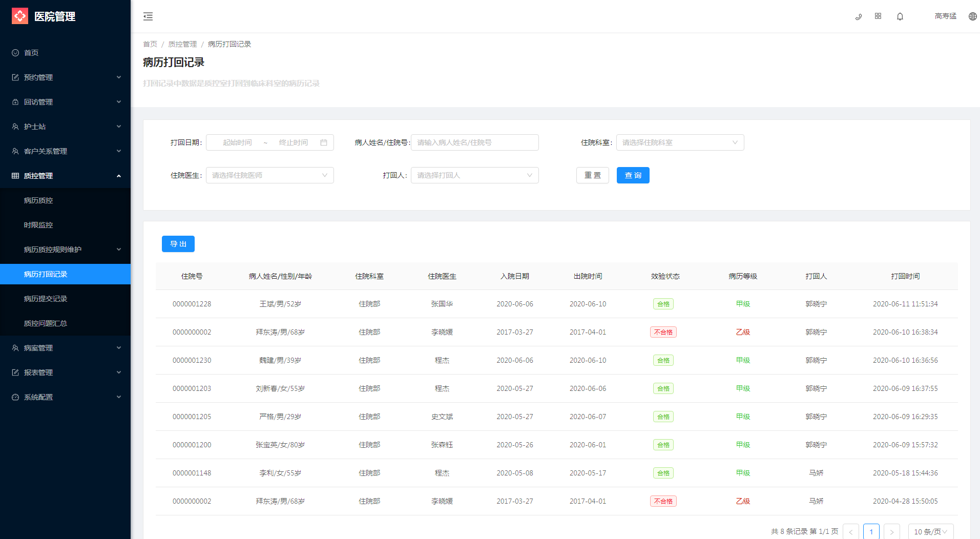Click 住院号 0000001228 cell
980x539 pixels.
point(192,304)
